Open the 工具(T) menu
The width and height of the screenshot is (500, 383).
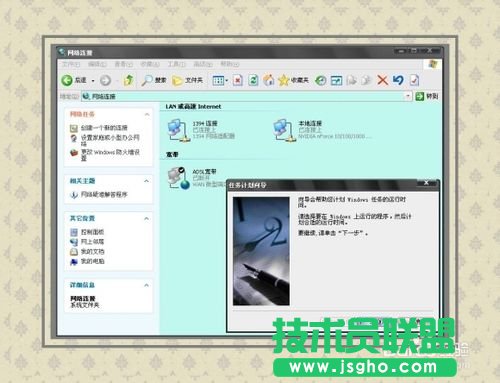tap(176, 64)
